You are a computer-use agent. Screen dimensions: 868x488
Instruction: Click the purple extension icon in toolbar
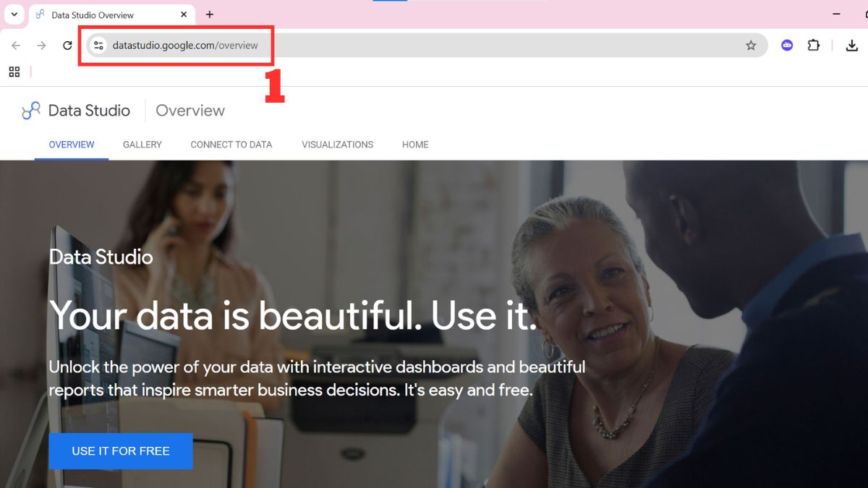787,46
